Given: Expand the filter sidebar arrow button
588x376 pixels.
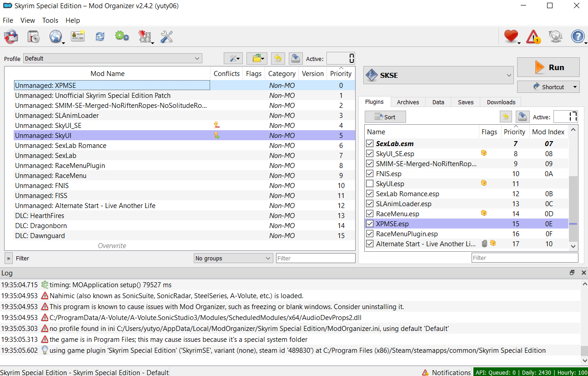Looking at the screenshot, I should pos(8,258).
